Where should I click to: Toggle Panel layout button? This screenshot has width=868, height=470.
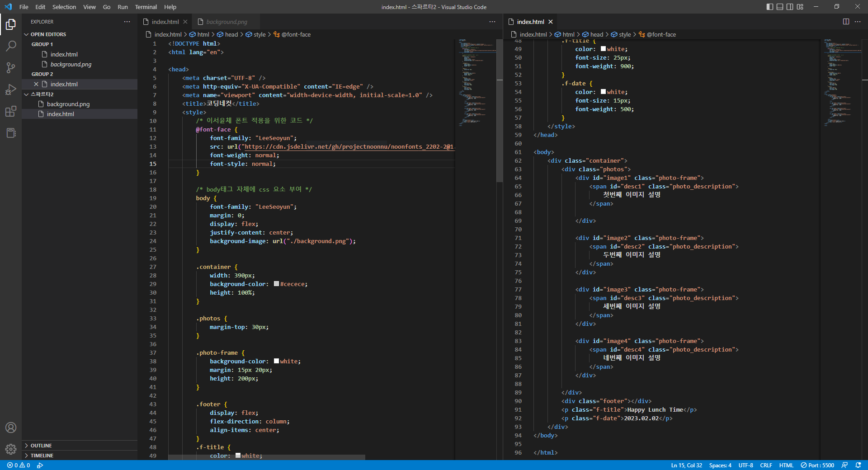click(x=780, y=7)
